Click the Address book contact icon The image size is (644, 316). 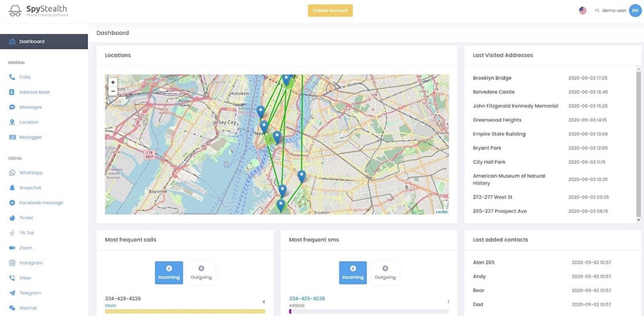pyautogui.click(x=12, y=92)
